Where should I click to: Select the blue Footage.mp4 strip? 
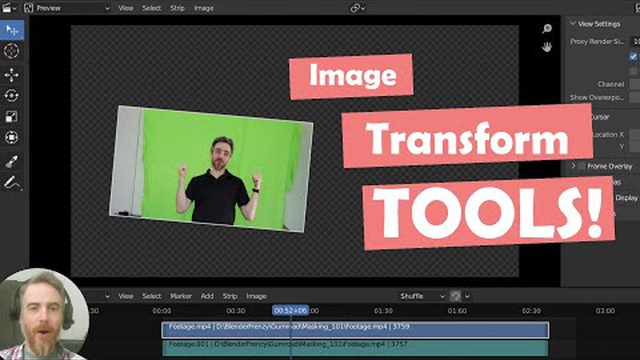tap(355, 330)
